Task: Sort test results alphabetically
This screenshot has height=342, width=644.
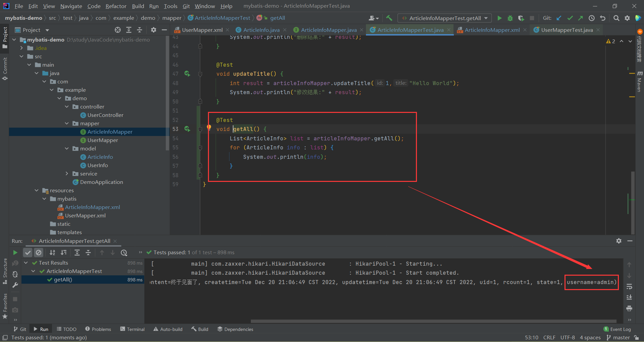Action: pos(52,253)
